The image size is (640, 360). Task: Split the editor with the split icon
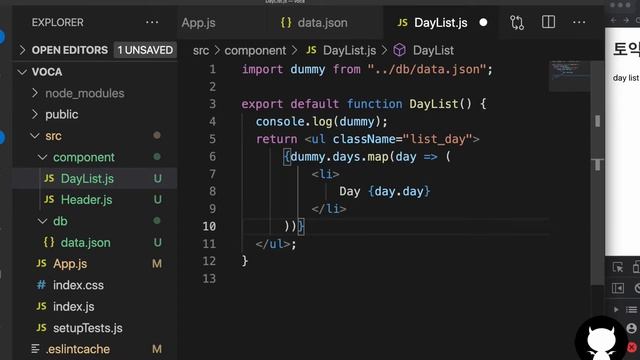click(548, 22)
